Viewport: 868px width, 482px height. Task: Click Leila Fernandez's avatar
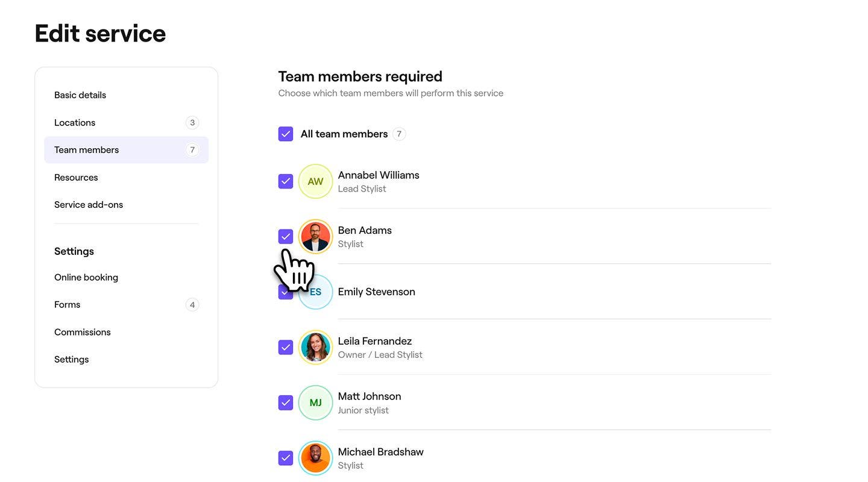pyautogui.click(x=315, y=346)
